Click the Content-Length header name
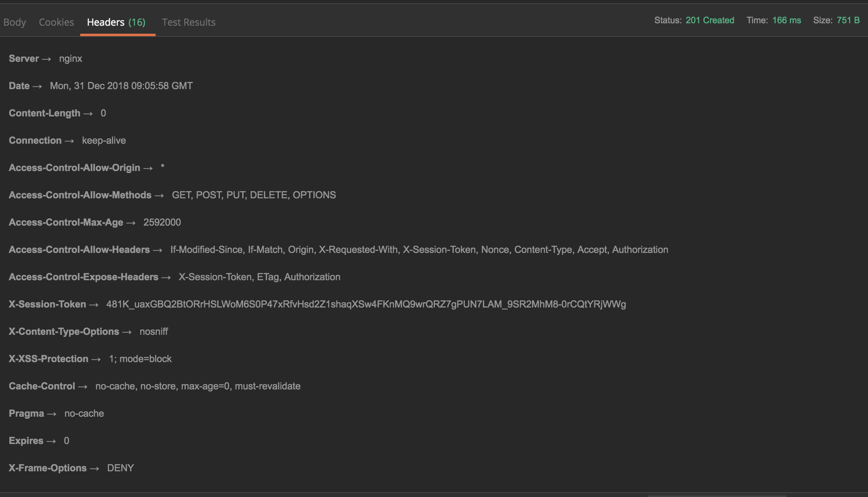Image resolution: width=868 pixels, height=497 pixels. pyautogui.click(x=44, y=113)
